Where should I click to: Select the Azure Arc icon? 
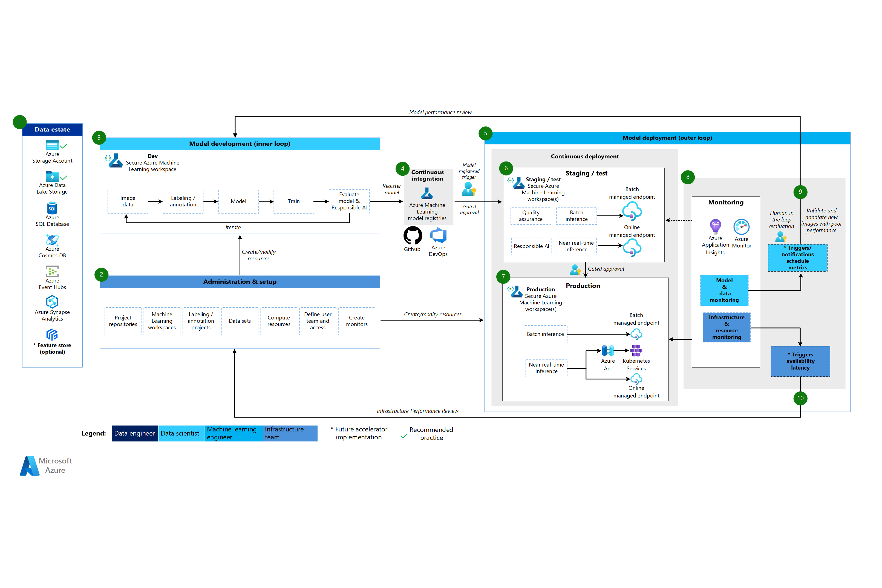click(x=607, y=351)
